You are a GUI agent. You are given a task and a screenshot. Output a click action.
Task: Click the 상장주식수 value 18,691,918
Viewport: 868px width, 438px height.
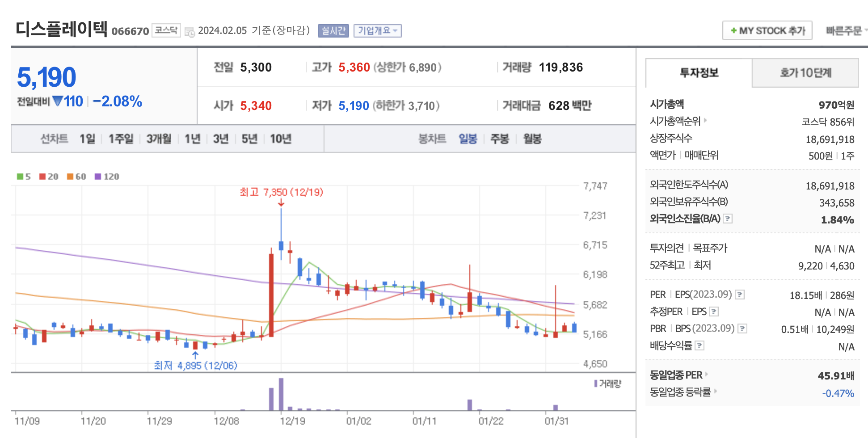pyautogui.click(x=830, y=139)
